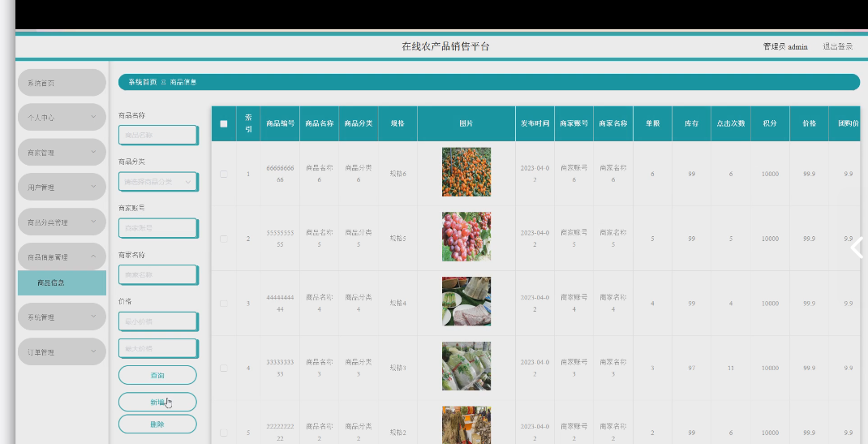Image resolution: width=868 pixels, height=444 pixels.
Task: Click the 规格6 cell
Action: [x=398, y=174]
